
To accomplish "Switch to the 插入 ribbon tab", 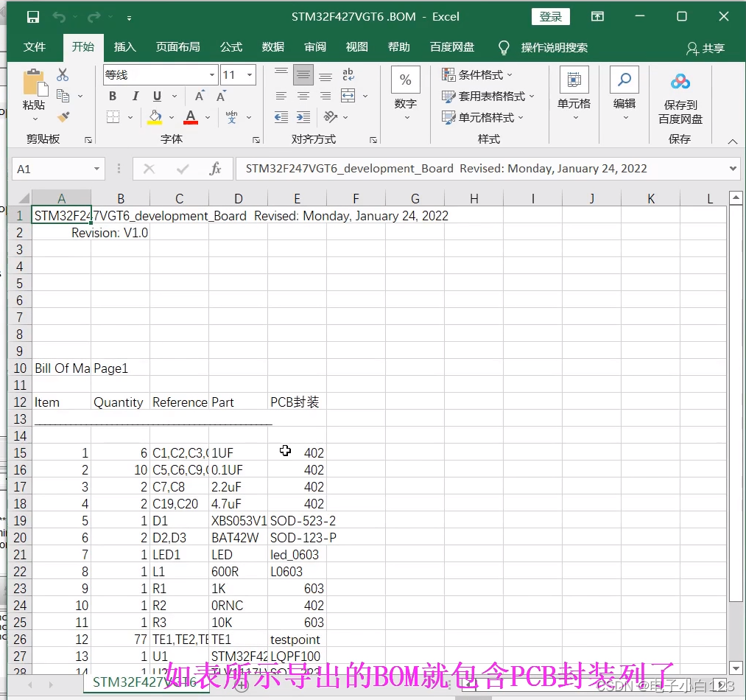I will point(124,46).
